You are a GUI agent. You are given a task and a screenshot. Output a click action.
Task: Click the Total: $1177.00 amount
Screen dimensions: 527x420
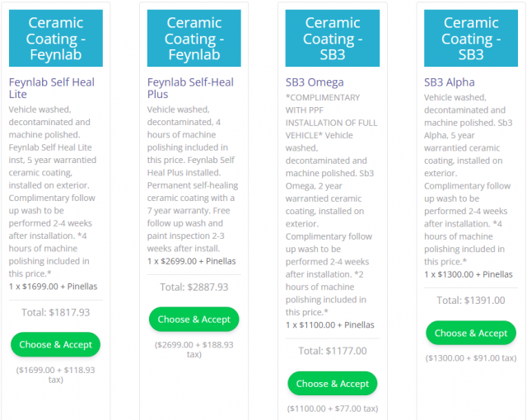[x=333, y=351]
